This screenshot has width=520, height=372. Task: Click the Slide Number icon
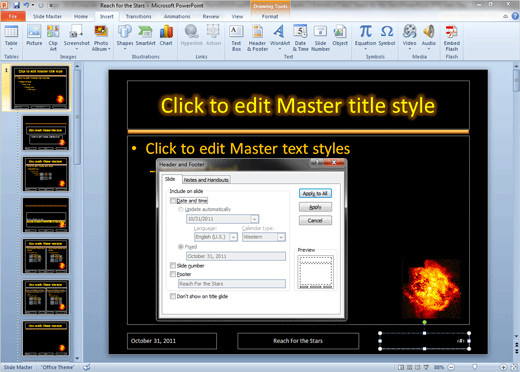[x=320, y=37]
